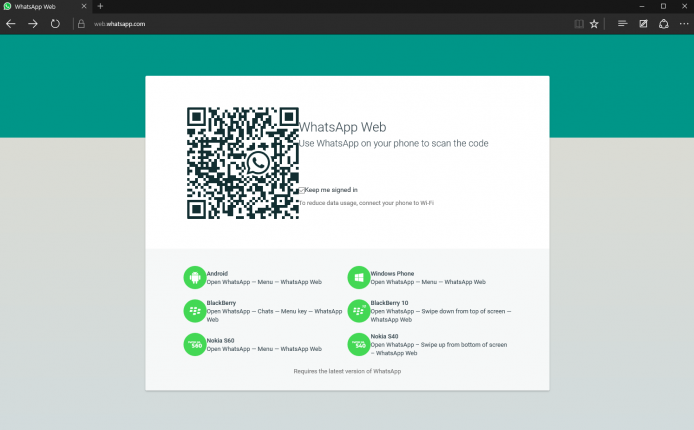The height and width of the screenshot is (430, 694).
Task: Click the WhatsApp favicon on the tab
Action: [8, 6]
